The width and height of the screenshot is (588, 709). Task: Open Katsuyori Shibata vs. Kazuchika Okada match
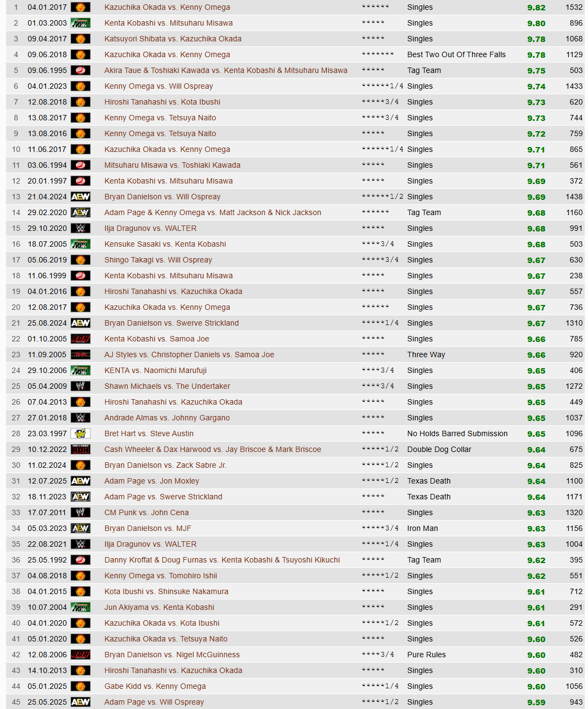coord(173,39)
